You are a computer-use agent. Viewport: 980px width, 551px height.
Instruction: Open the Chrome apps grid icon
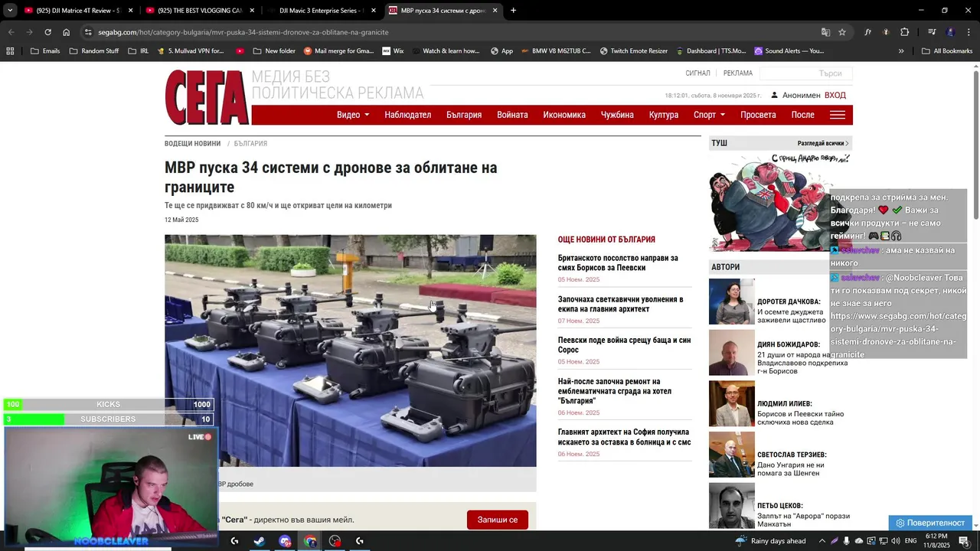click(x=10, y=51)
